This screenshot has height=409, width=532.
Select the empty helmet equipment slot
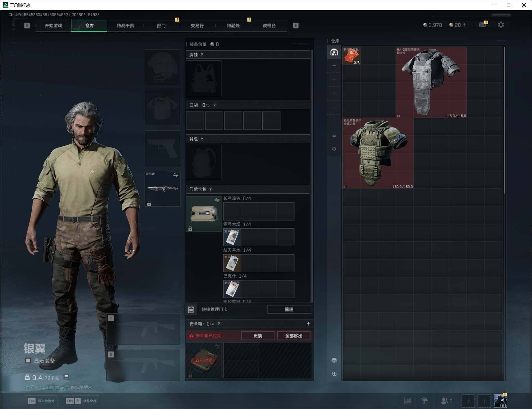(x=162, y=67)
